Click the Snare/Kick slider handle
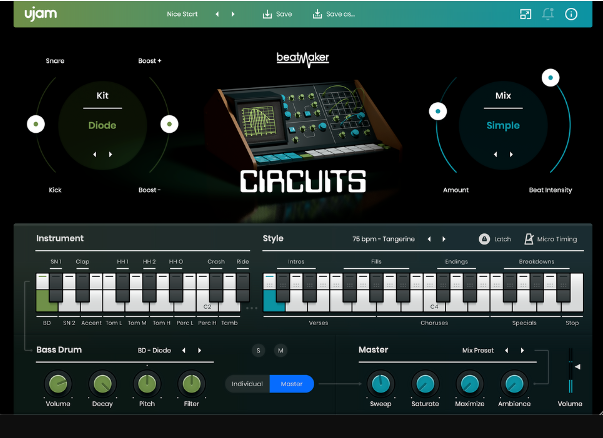Viewport: 603px width, 438px height. point(36,124)
